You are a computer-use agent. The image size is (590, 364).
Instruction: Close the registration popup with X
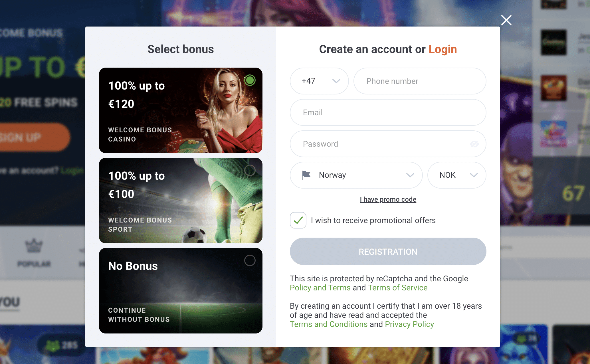pos(506,20)
